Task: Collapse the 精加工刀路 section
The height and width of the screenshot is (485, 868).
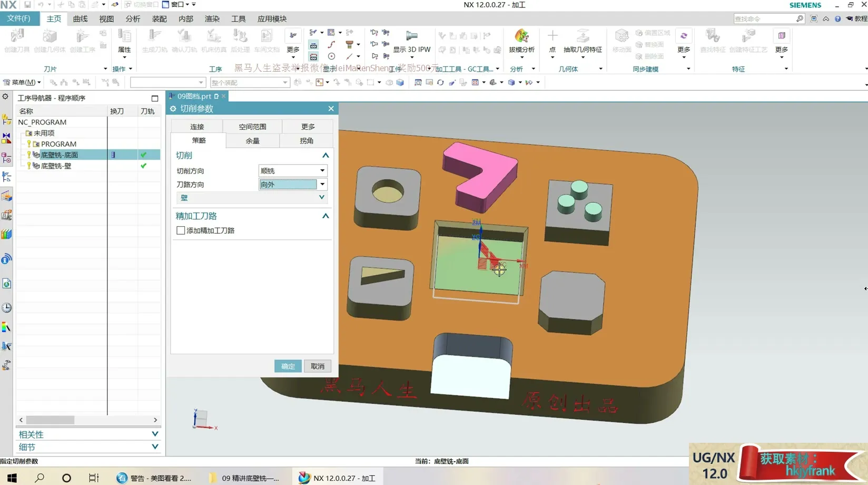Action: point(325,216)
